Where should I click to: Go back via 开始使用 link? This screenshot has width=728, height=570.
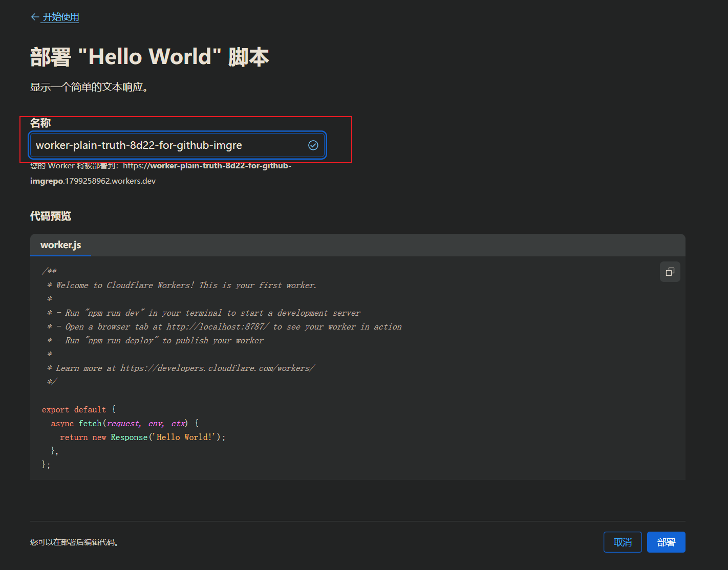(55, 17)
